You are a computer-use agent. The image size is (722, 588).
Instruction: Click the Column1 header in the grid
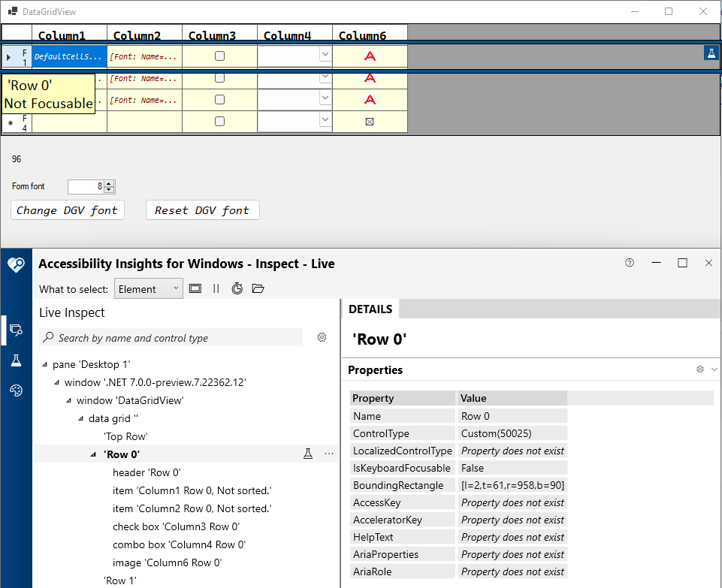(69, 33)
